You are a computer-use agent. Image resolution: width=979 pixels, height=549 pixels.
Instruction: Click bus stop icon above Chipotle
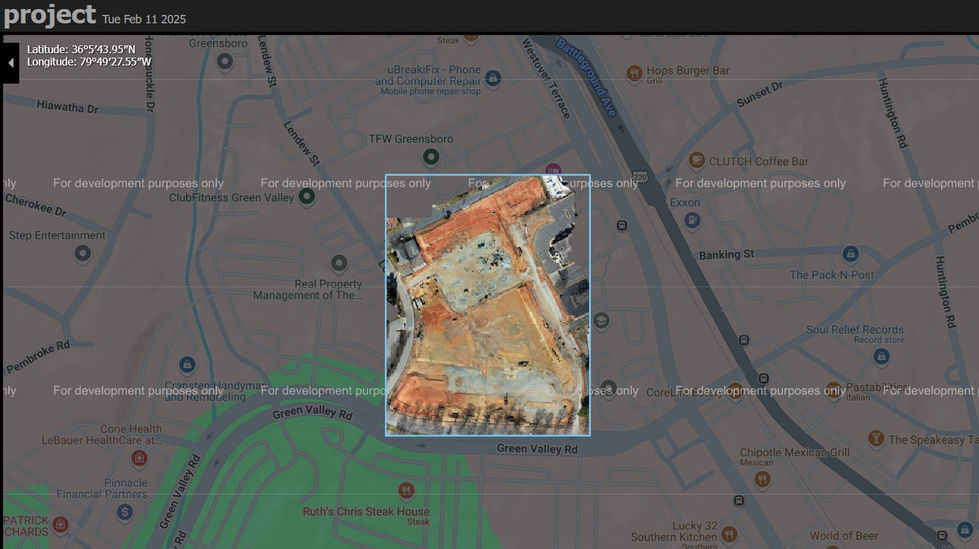click(x=764, y=378)
